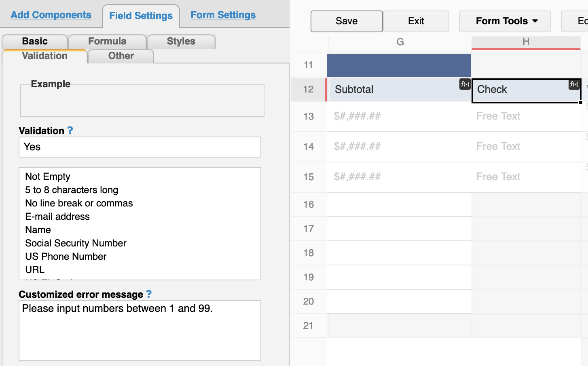Click the formula icon on the Subtotal cell
This screenshot has width=588, height=366.
click(465, 84)
